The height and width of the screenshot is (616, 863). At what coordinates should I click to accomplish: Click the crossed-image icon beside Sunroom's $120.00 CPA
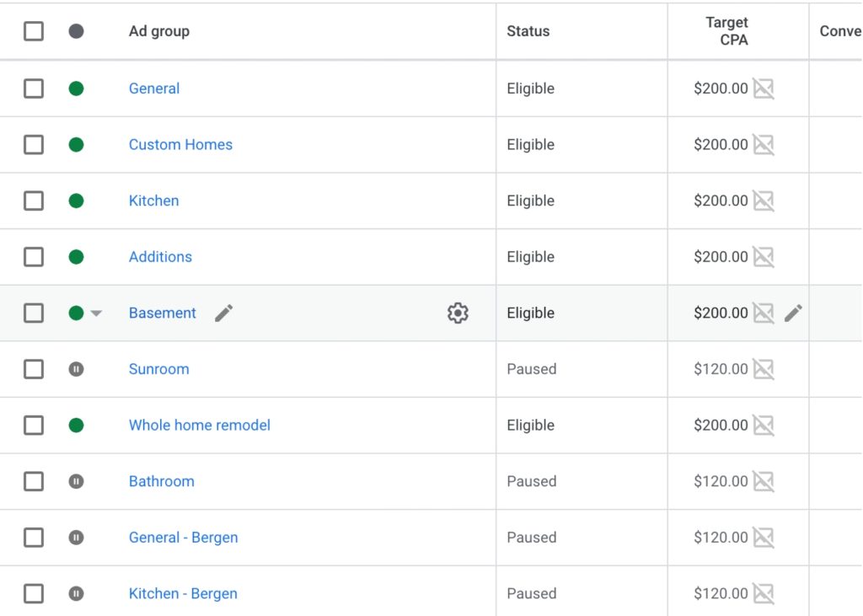click(764, 369)
